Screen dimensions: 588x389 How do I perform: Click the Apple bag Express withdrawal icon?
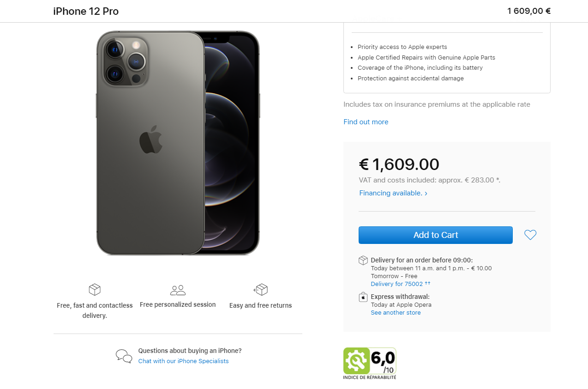tap(363, 297)
